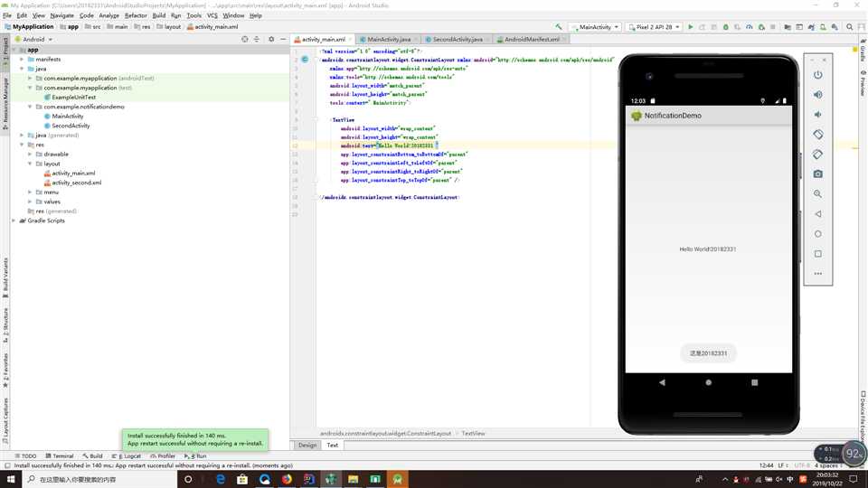Take an emulator screenshot with camera icon
This screenshot has height=488, width=868.
pyautogui.click(x=817, y=174)
